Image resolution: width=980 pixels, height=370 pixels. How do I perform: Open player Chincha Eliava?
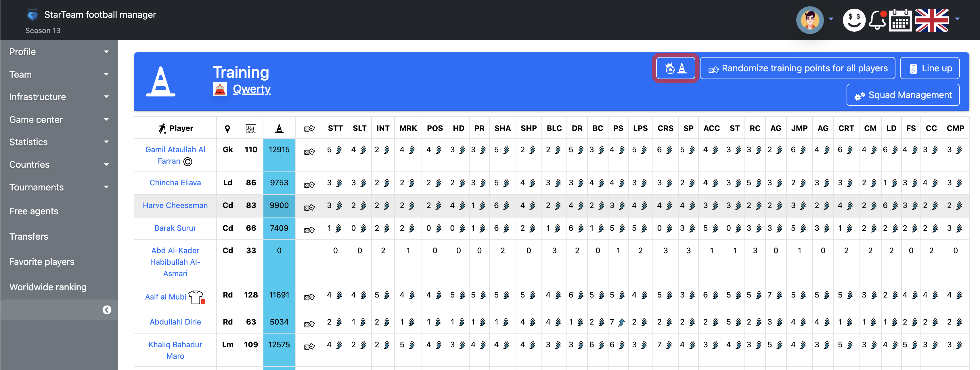[x=175, y=183]
